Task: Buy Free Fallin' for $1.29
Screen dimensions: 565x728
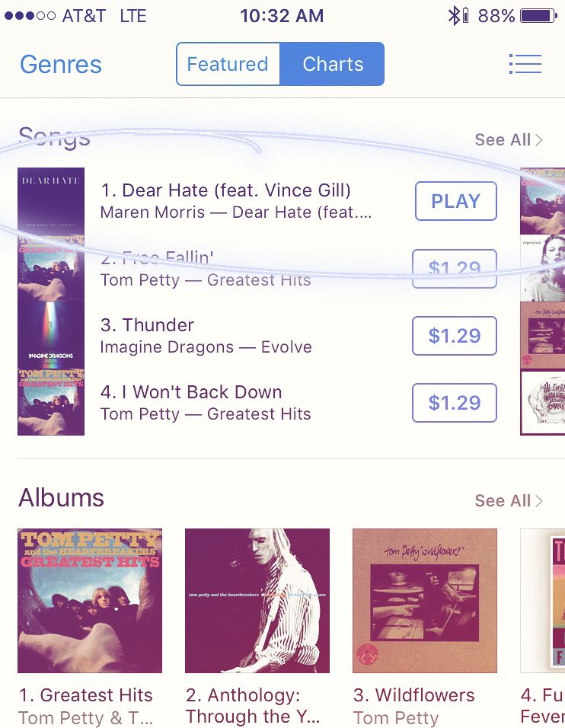Action: click(455, 268)
